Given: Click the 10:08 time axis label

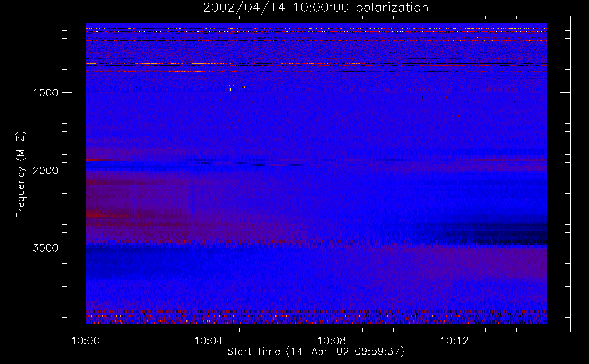Looking at the screenshot, I should point(332,341).
